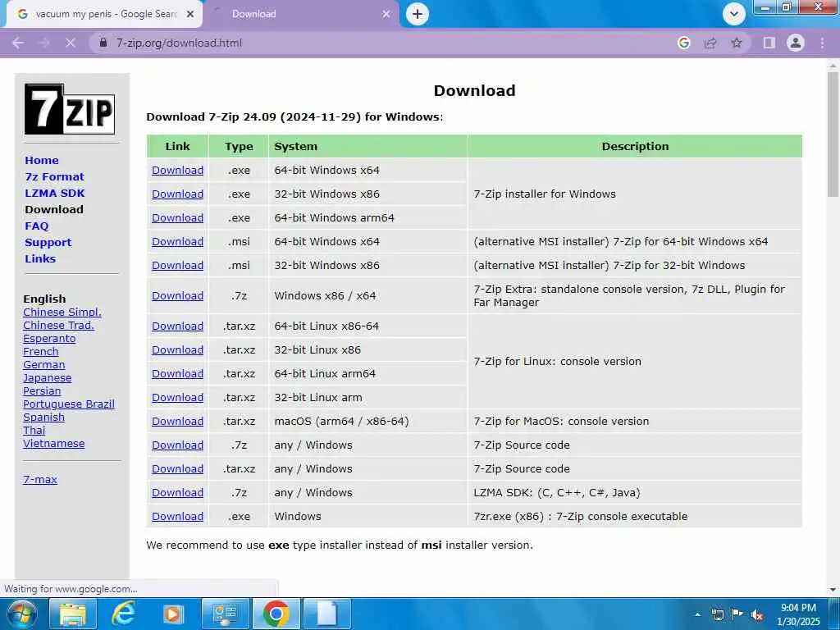Download LZMA SDK .7z

click(x=177, y=492)
